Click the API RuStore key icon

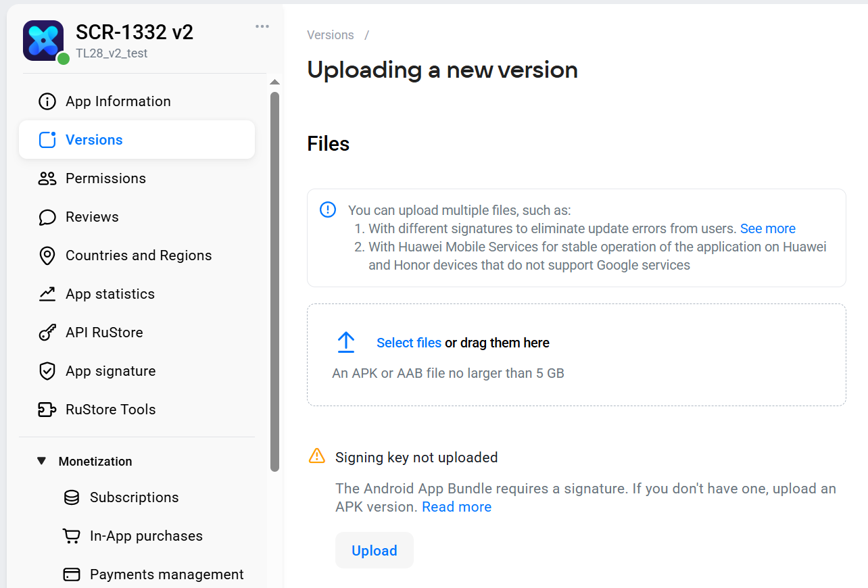[x=47, y=333]
